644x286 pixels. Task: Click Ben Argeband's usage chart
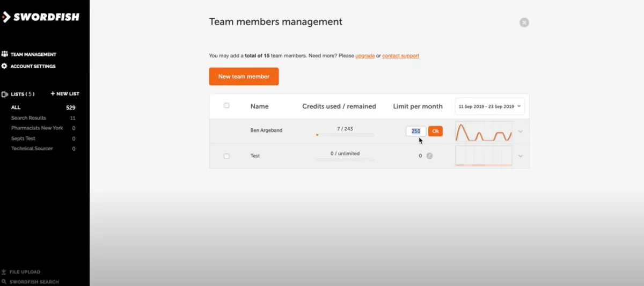[x=484, y=131]
